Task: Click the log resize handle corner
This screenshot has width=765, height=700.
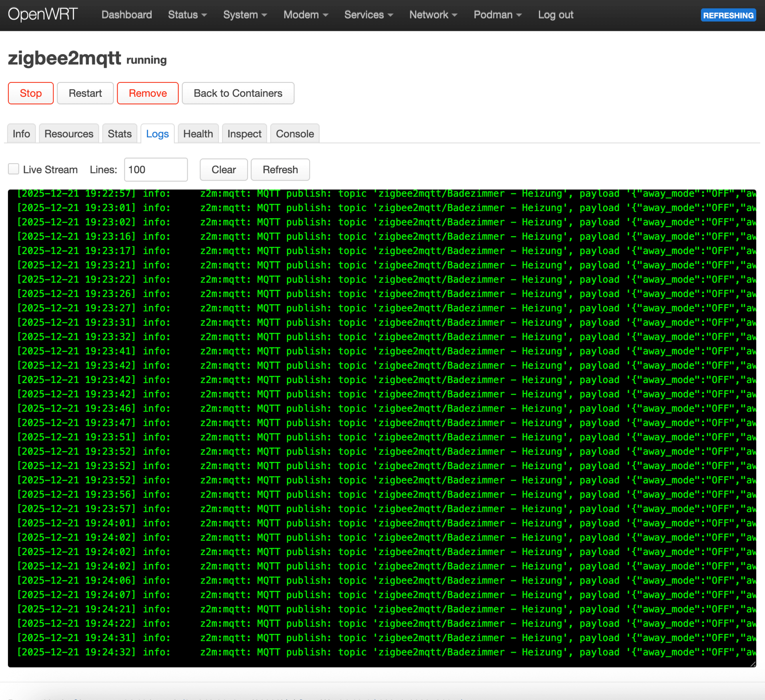Action: [753, 664]
